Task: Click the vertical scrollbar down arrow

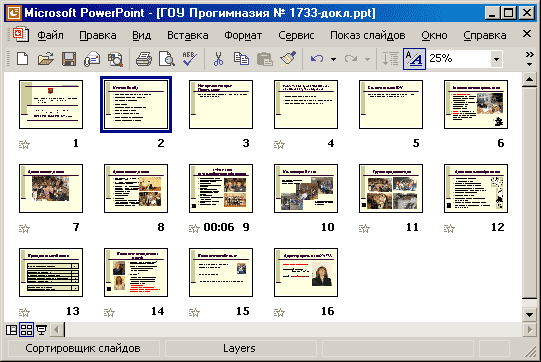Action: tap(529, 314)
